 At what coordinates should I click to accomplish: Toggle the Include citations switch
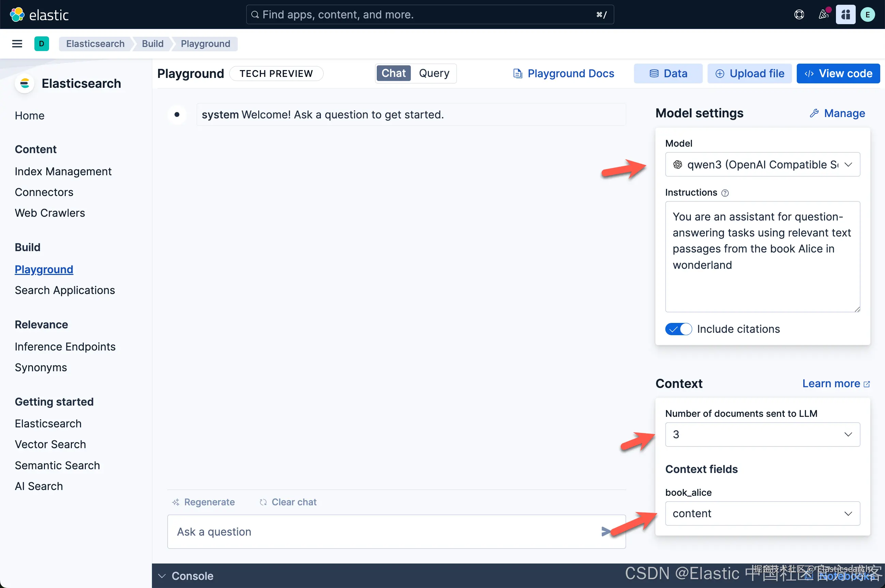tap(678, 329)
